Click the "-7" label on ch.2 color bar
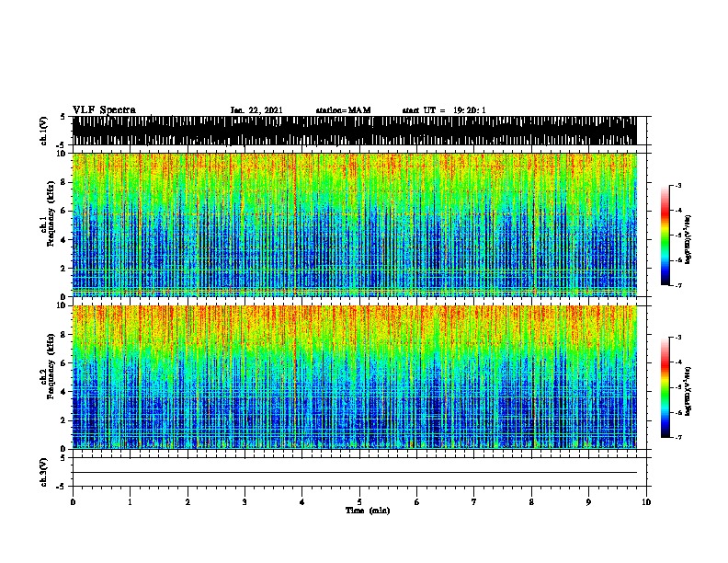The width and height of the screenshot is (728, 563). 677,437
